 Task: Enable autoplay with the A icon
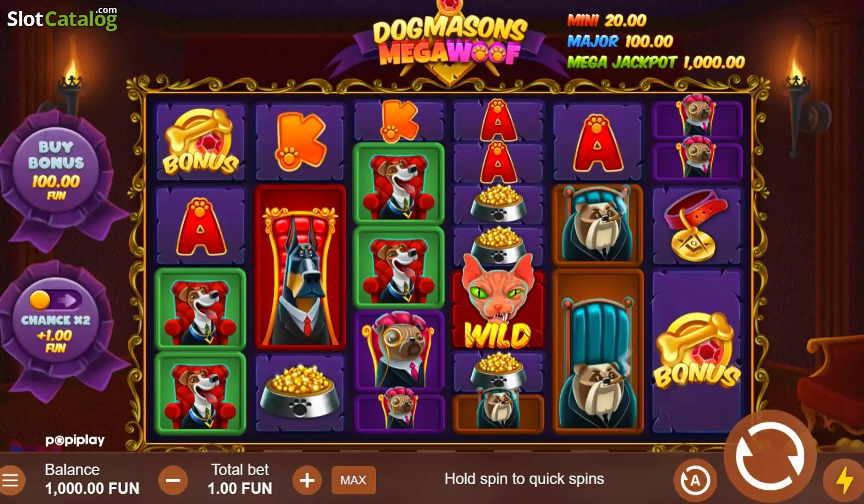[x=695, y=481]
